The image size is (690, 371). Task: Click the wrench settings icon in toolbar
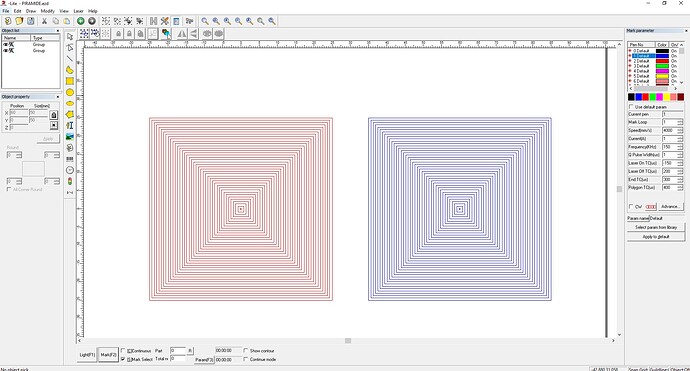coord(165,21)
